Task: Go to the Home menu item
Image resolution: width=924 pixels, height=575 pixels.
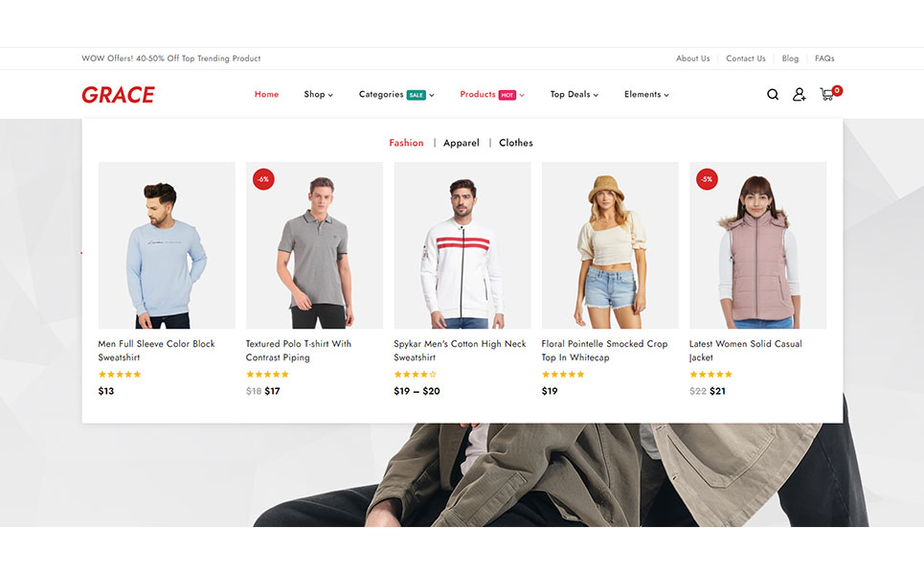Action: click(x=266, y=95)
